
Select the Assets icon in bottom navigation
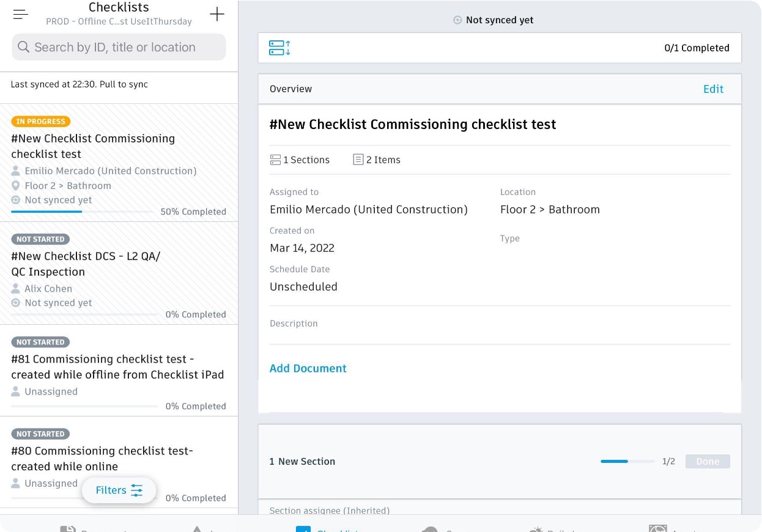click(x=659, y=527)
